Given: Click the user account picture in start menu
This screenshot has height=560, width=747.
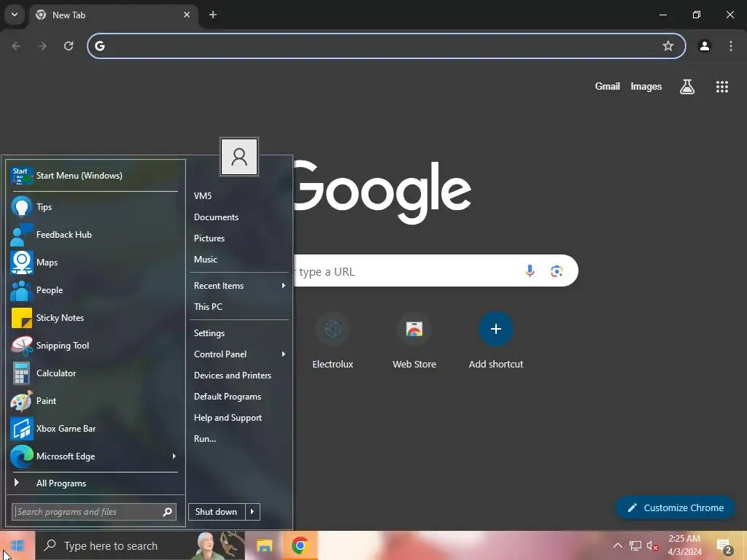Looking at the screenshot, I should [239, 157].
